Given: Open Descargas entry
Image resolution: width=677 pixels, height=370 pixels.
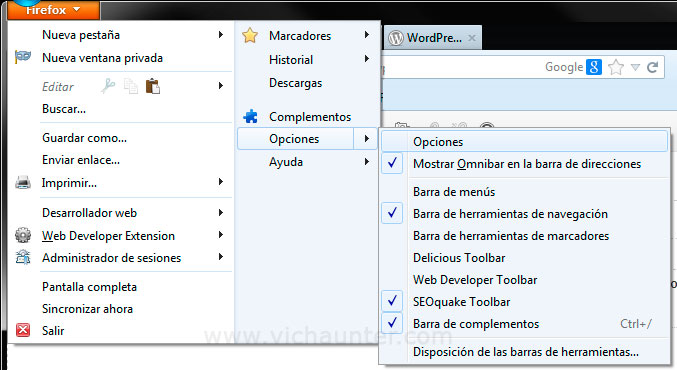Looking at the screenshot, I should pyautogui.click(x=295, y=83).
